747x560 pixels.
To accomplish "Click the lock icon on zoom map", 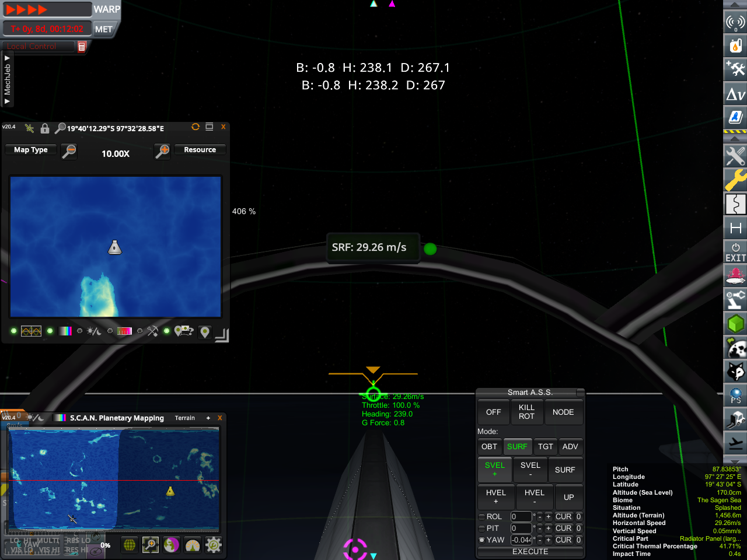I will click(x=45, y=128).
